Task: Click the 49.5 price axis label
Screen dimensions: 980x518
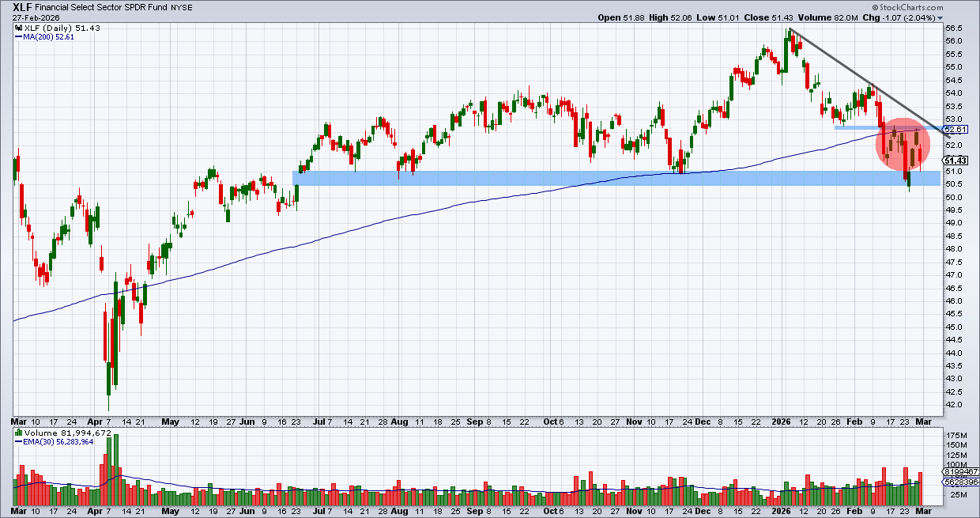Action: coord(953,210)
